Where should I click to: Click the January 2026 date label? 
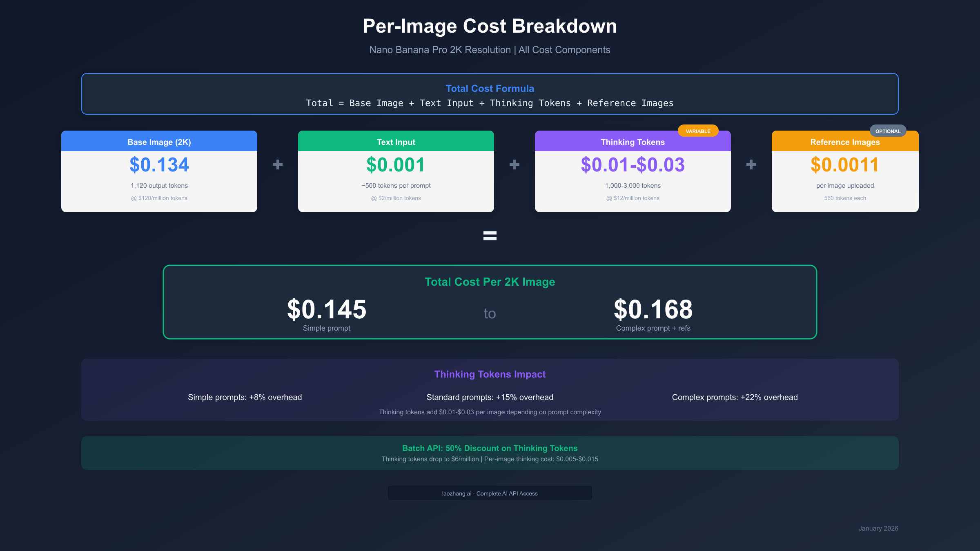point(878,528)
